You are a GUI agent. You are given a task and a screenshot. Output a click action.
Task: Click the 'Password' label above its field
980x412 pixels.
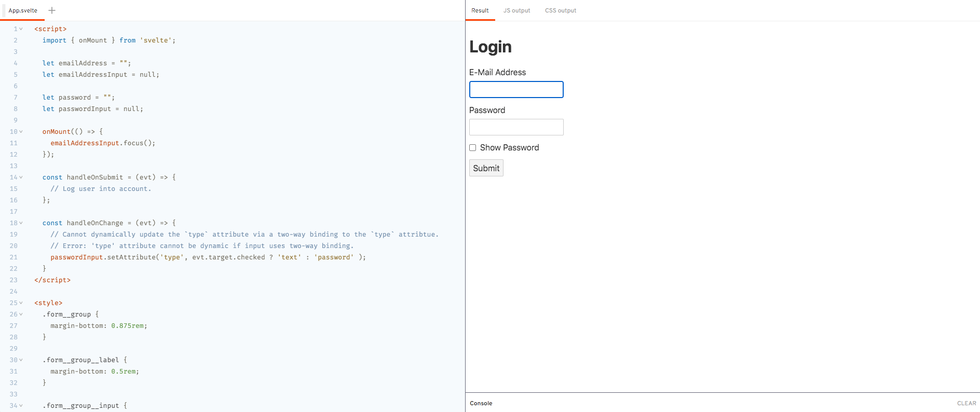tap(487, 111)
